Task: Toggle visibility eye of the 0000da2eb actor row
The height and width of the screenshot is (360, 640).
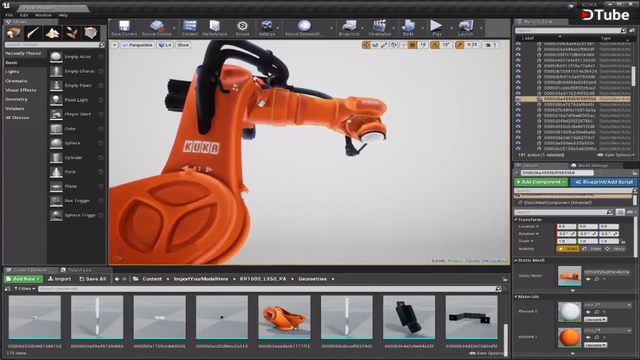Action: coord(518,138)
